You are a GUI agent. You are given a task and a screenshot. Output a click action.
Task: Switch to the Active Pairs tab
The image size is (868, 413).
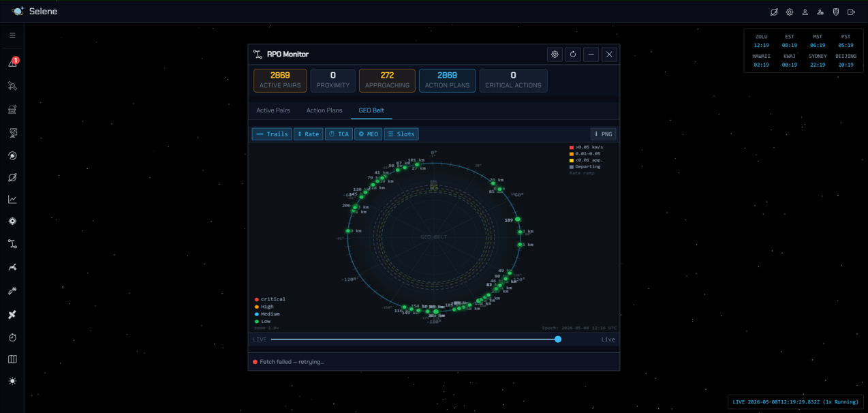(x=273, y=110)
